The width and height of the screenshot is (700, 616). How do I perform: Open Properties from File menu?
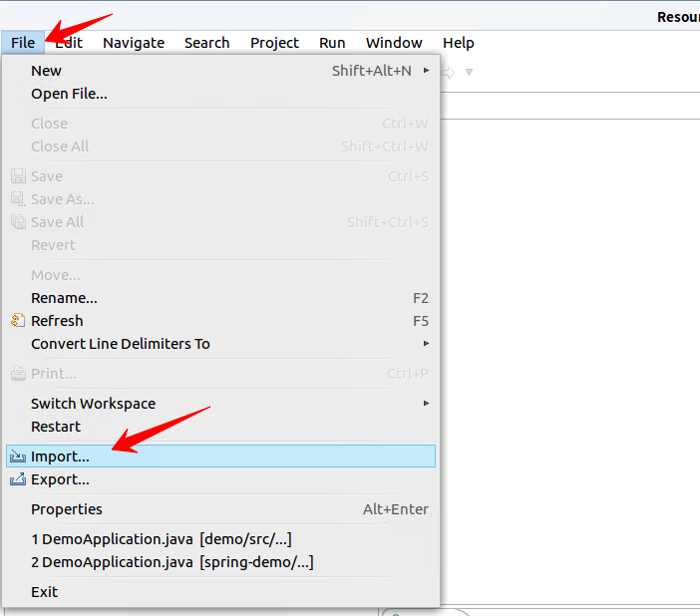point(220,509)
